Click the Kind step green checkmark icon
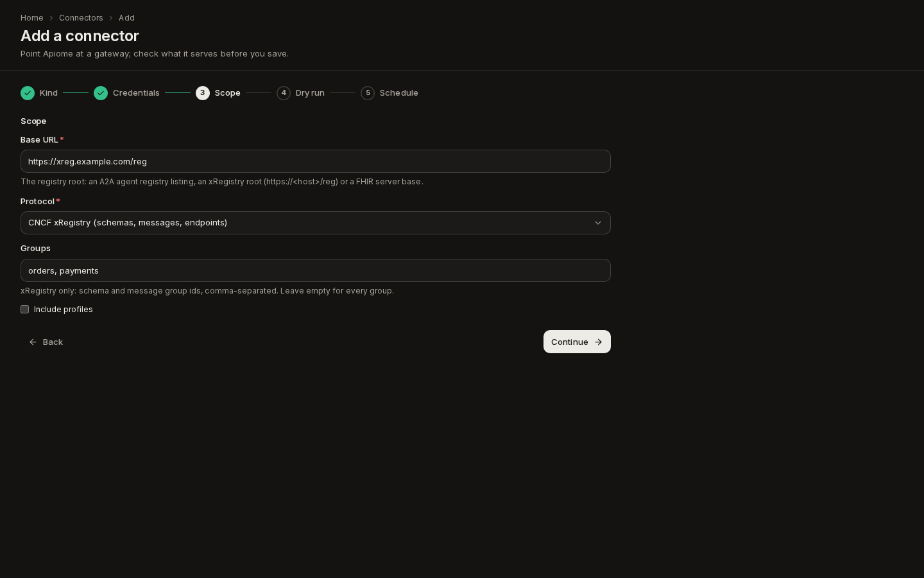Screen dimensions: 924x578 [28, 93]
